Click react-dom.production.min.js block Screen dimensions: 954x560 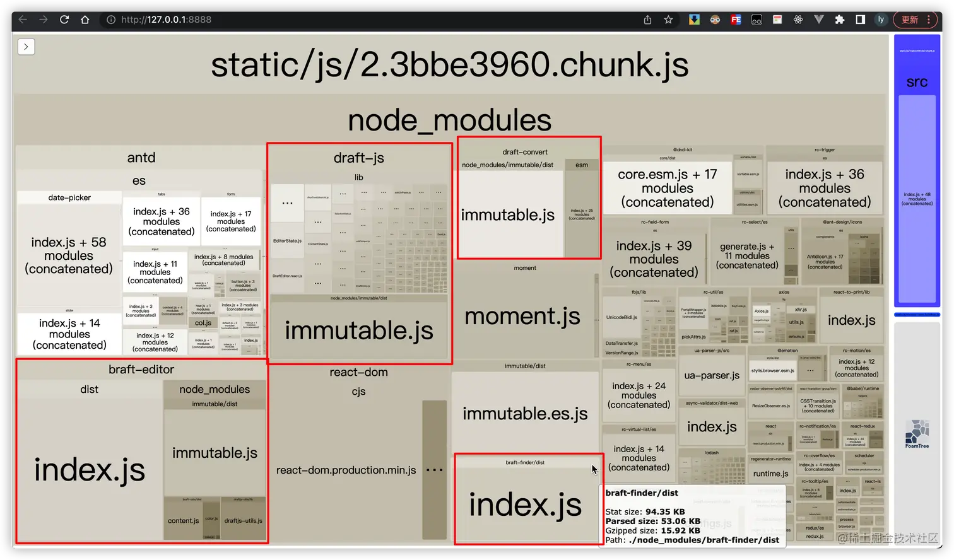(x=346, y=470)
